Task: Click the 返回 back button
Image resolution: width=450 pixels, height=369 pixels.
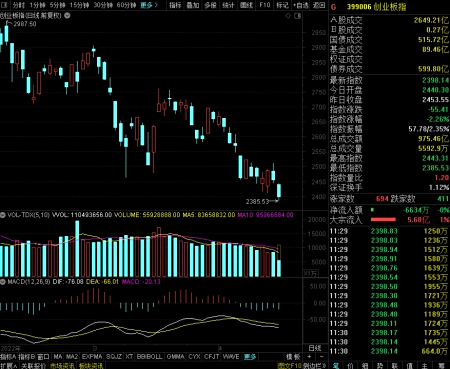Action: click(x=319, y=5)
